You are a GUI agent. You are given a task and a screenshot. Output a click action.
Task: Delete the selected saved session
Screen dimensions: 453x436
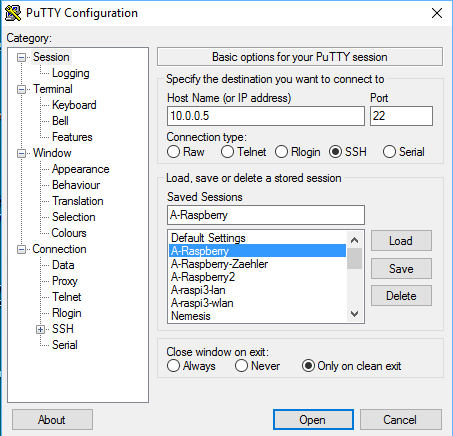pos(401,296)
